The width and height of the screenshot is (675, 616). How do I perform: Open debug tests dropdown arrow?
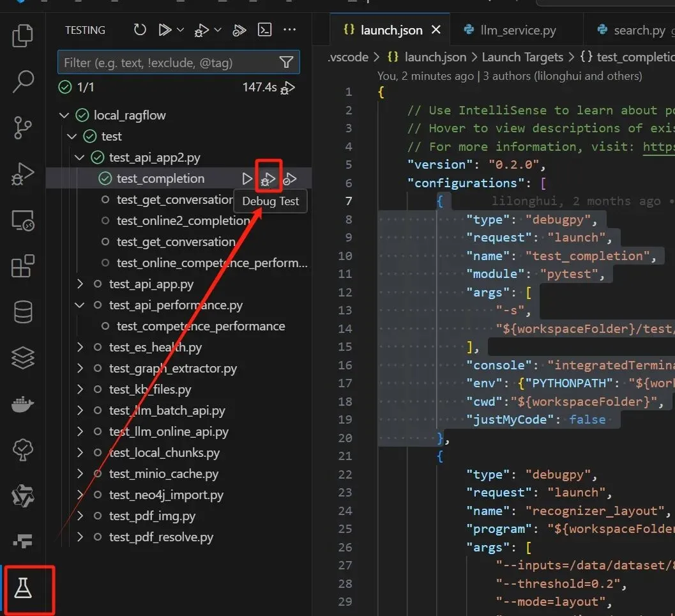click(x=218, y=30)
